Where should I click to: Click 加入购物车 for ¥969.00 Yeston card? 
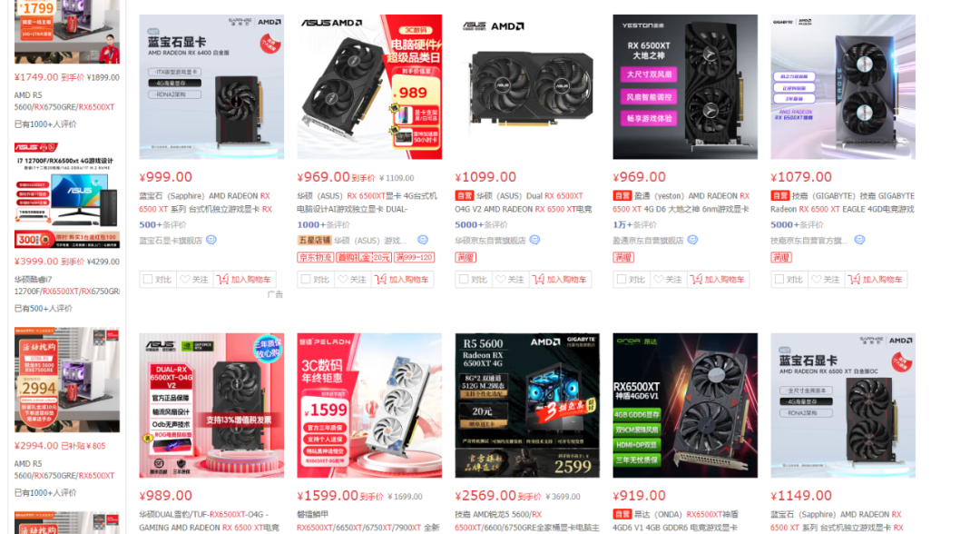click(x=718, y=280)
